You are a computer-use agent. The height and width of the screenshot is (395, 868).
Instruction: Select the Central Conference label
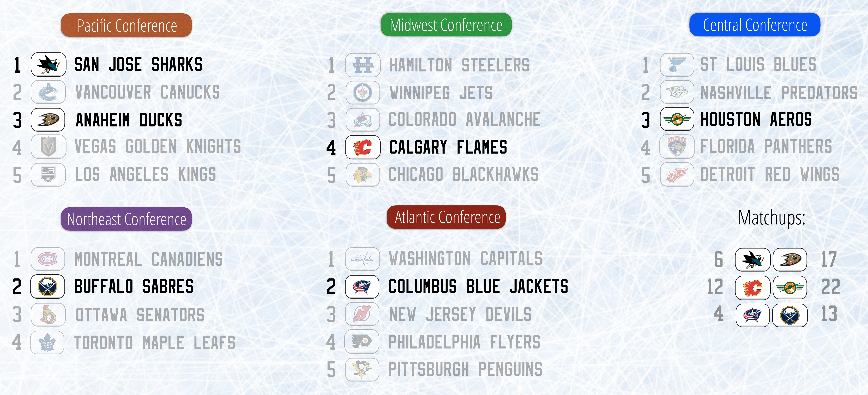pos(755,25)
